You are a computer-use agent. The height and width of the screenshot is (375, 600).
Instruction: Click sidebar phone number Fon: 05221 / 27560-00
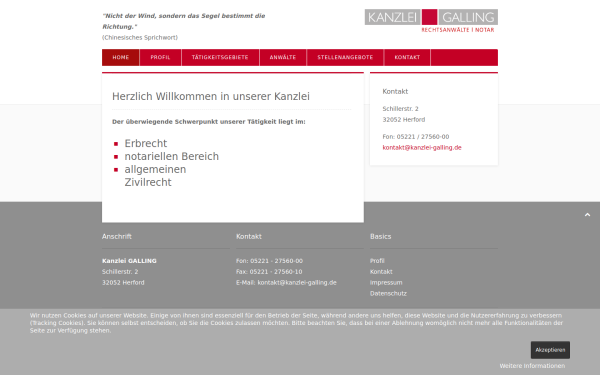416,137
